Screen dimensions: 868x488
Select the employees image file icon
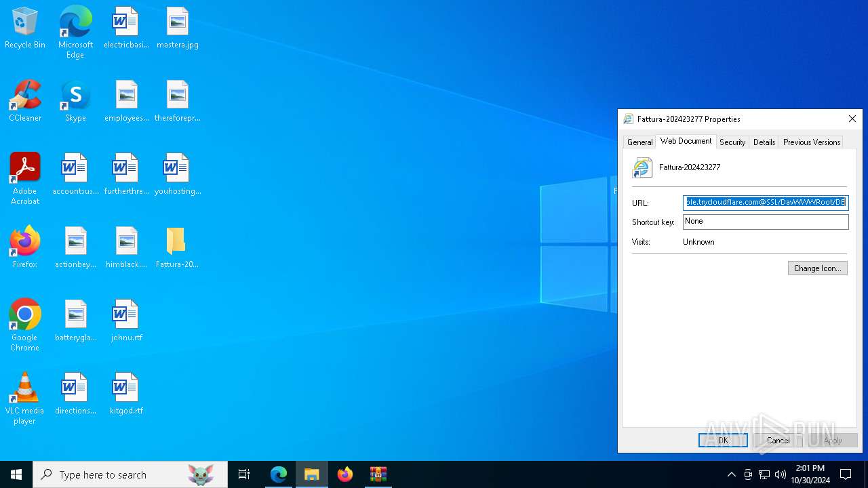(126, 101)
